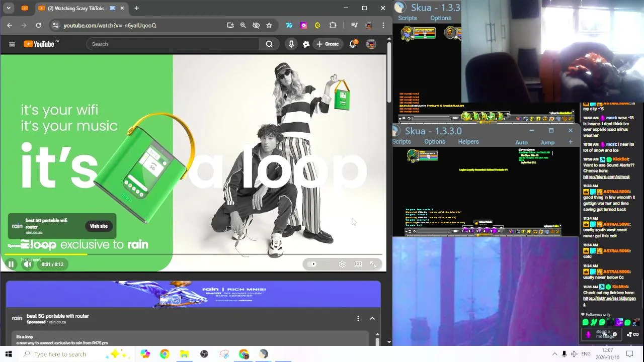Open the taskbar microphone status icon
Viewport: 644px width, 362px height.
[565, 354]
